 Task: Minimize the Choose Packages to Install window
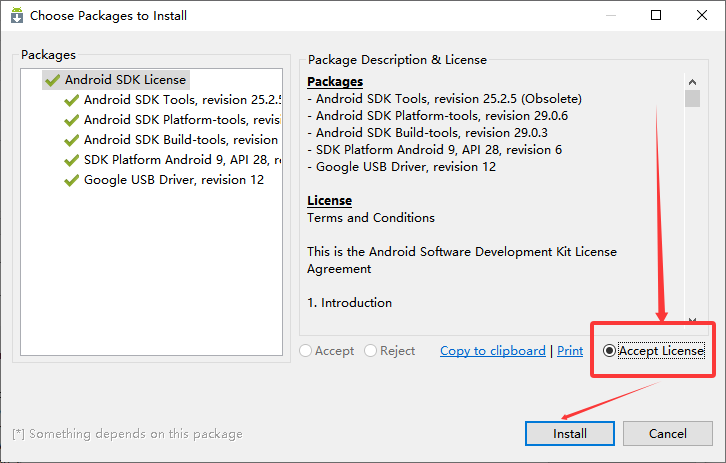coord(611,15)
